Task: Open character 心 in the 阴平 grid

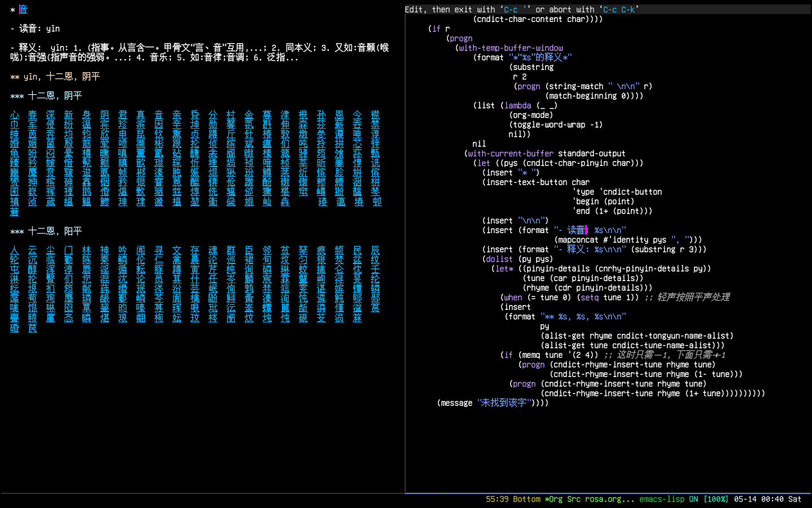Action: tap(15, 115)
